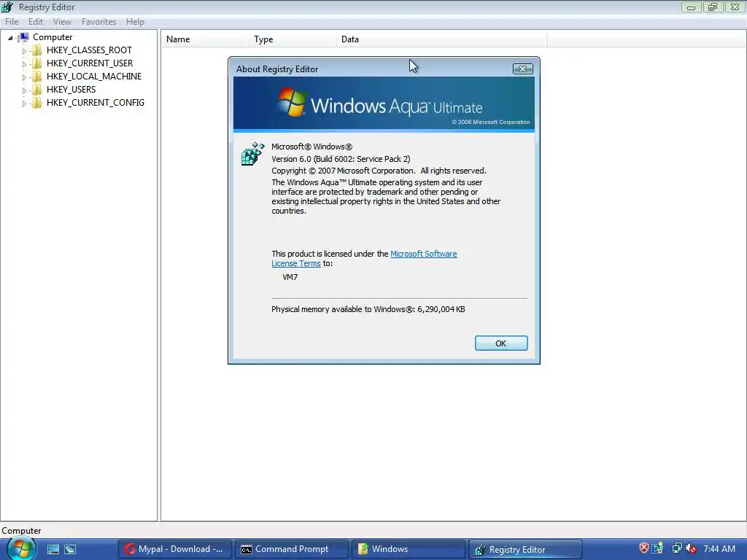Click the HKEY_CLASSES_ROOT folder icon
The width and height of the screenshot is (747, 560).
pos(36,50)
